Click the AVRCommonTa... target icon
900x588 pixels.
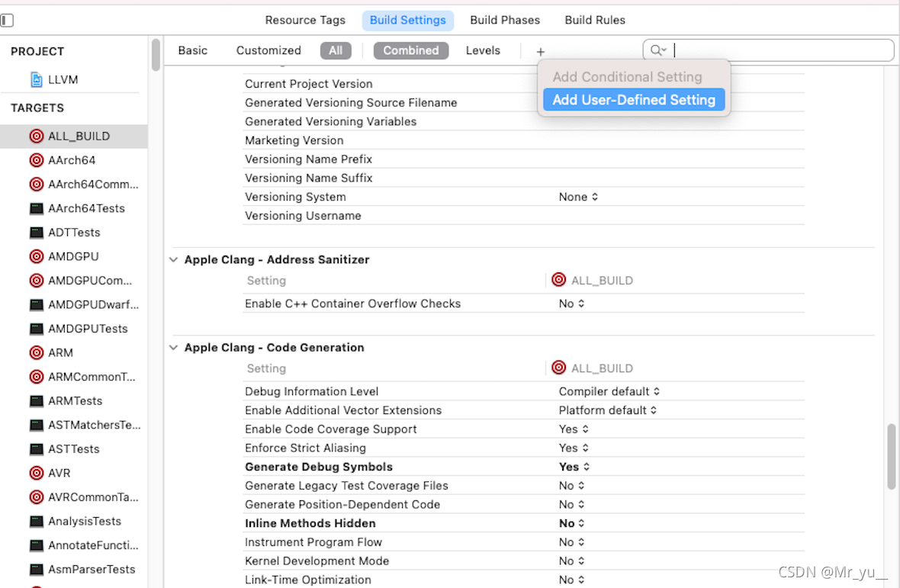36,497
